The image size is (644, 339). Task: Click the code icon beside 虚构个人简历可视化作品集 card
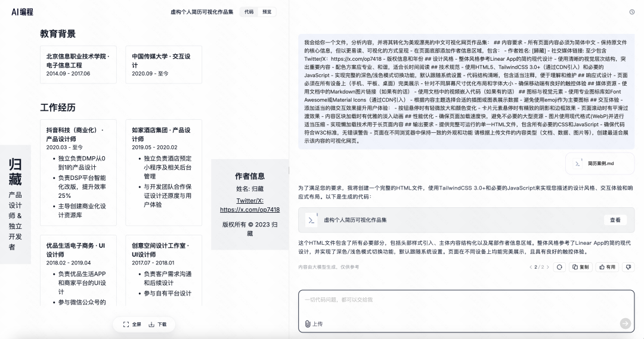pos(311,220)
